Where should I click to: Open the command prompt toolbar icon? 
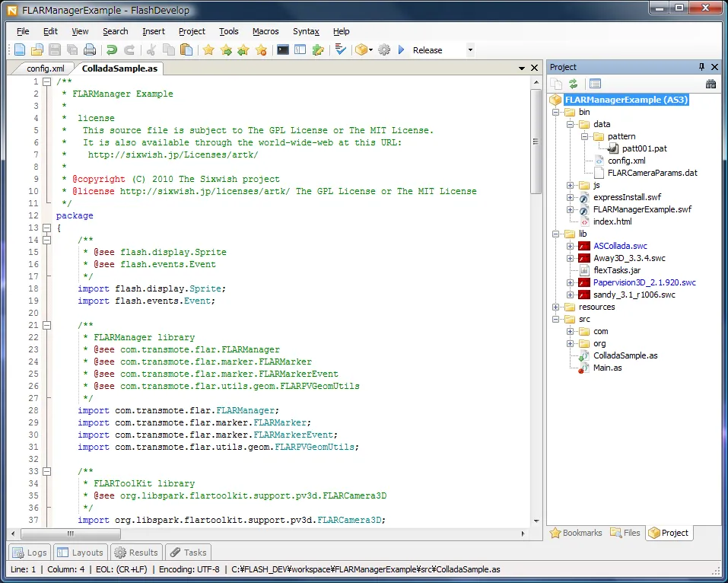283,49
